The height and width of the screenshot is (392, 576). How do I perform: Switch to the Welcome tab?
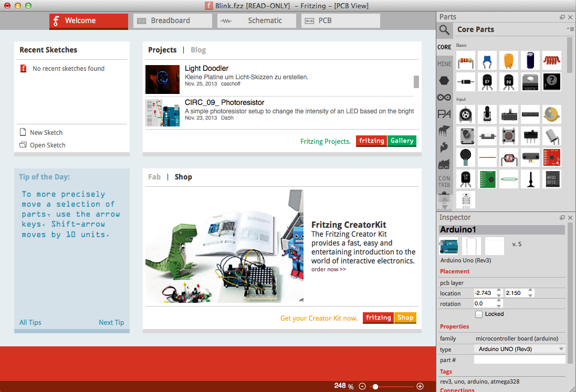click(89, 21)
